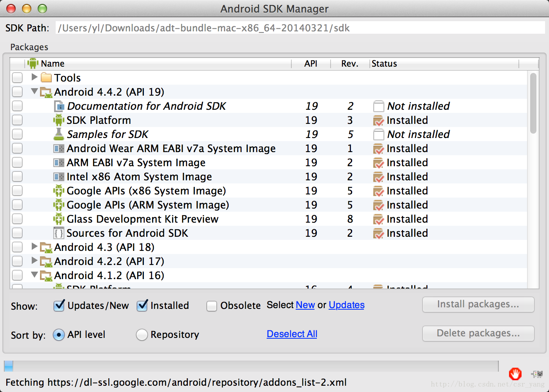Click Not installed status icon for Samples for SDK
The height and width of the screenshot is (392, 549).
point(378,134)
